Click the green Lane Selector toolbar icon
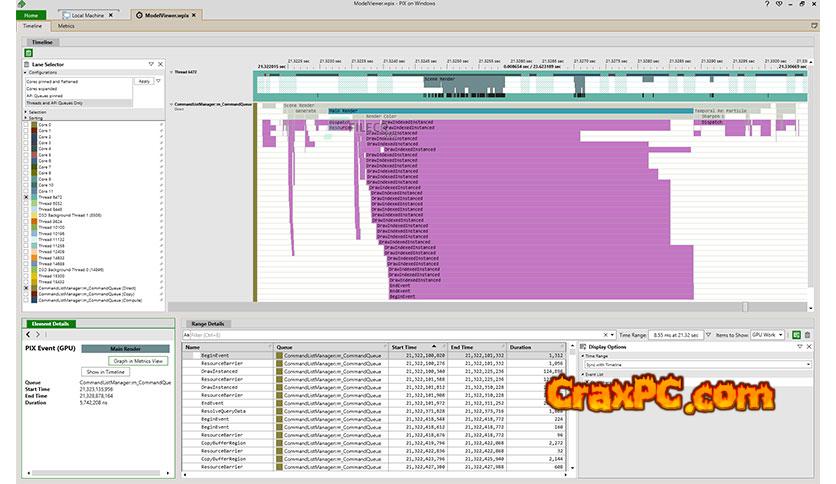 (x=26, y=51)
